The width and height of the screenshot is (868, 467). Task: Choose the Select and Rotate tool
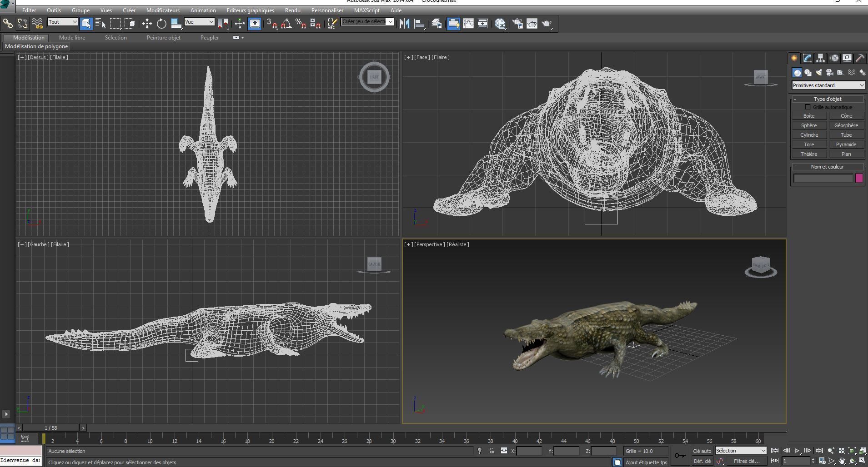coord(161,23)
